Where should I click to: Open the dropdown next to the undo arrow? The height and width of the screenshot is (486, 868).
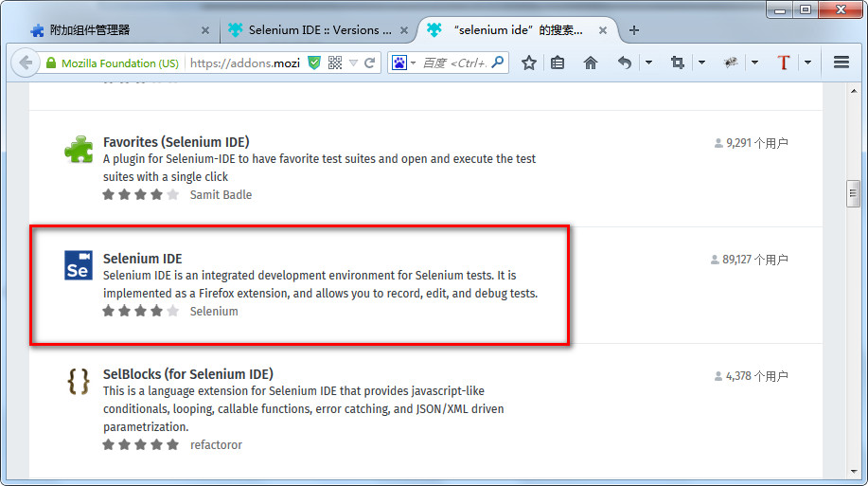(648, 63)
